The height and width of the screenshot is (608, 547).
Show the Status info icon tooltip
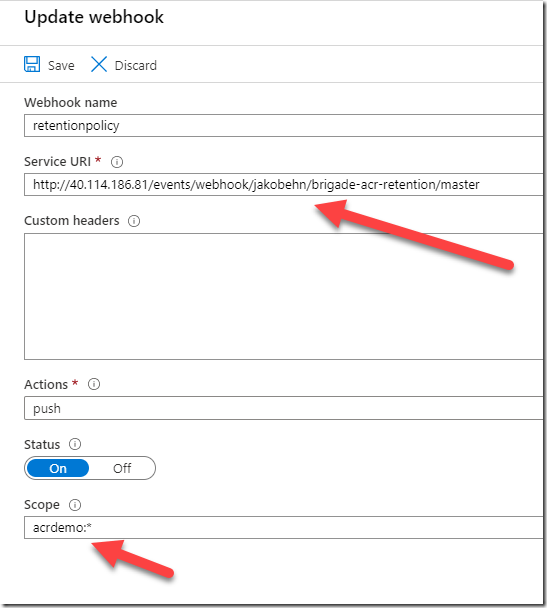(75, 444)
